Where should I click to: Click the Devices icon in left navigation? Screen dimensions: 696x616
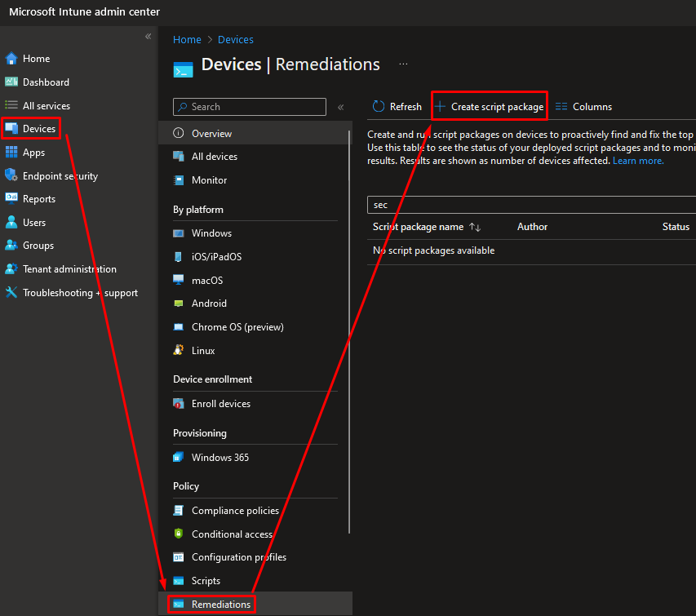pos(11,129)
